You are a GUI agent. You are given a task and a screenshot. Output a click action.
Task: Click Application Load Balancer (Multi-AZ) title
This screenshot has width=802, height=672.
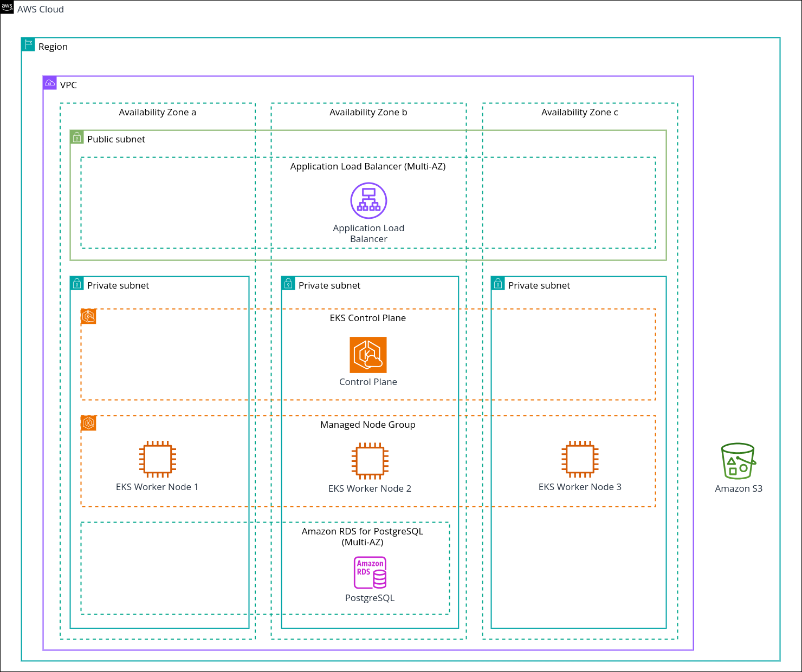pyautogui.click(x=368, y=166)
